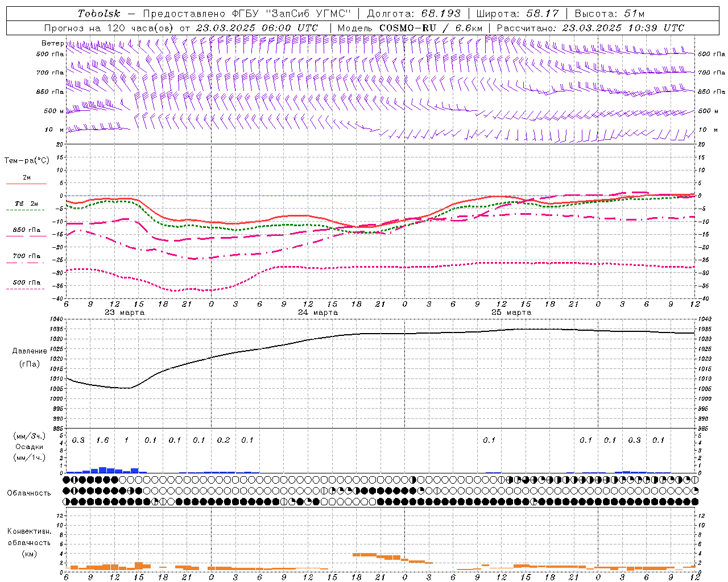Click the tallest blue precipitation bar

[102, 470]
